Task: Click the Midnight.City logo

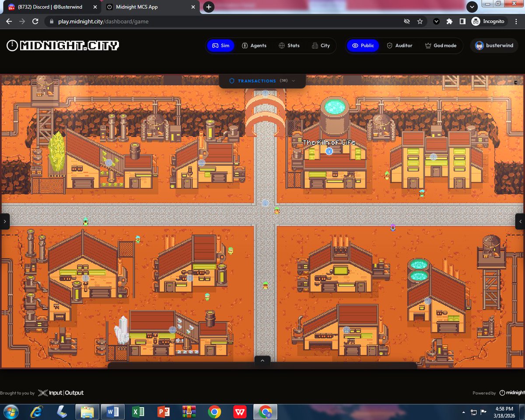Action: [x=63, y=45]
